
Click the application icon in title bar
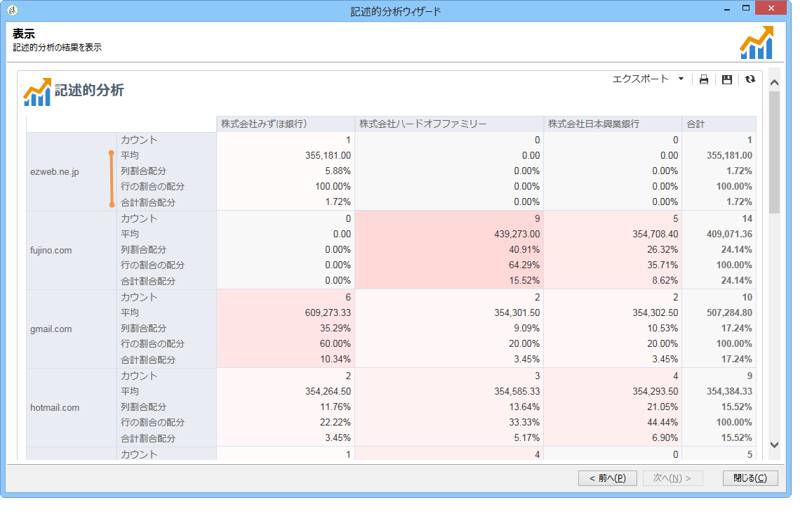tap(13, 10)
